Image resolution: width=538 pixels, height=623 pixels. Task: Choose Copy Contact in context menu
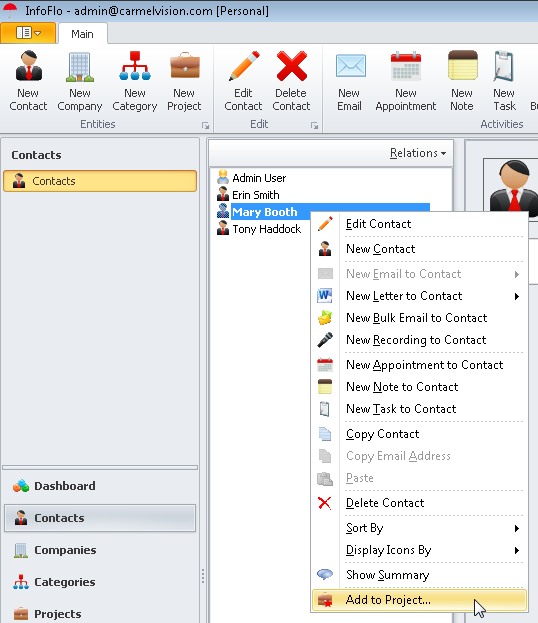tap(420, 434)
